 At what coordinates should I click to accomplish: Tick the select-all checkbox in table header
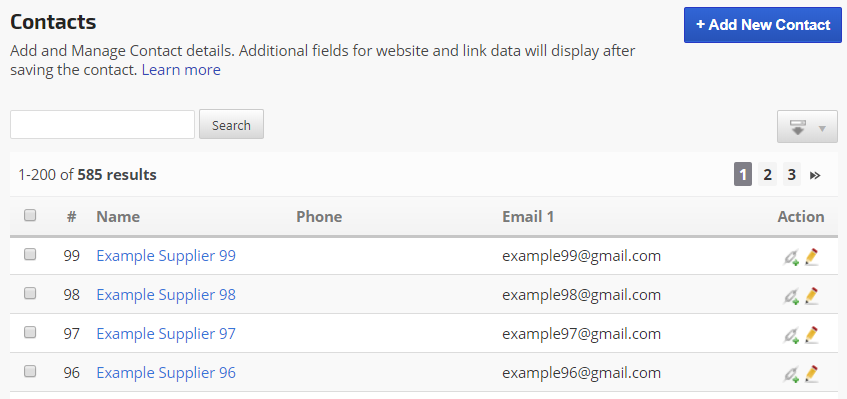click(x=30, y=215)
